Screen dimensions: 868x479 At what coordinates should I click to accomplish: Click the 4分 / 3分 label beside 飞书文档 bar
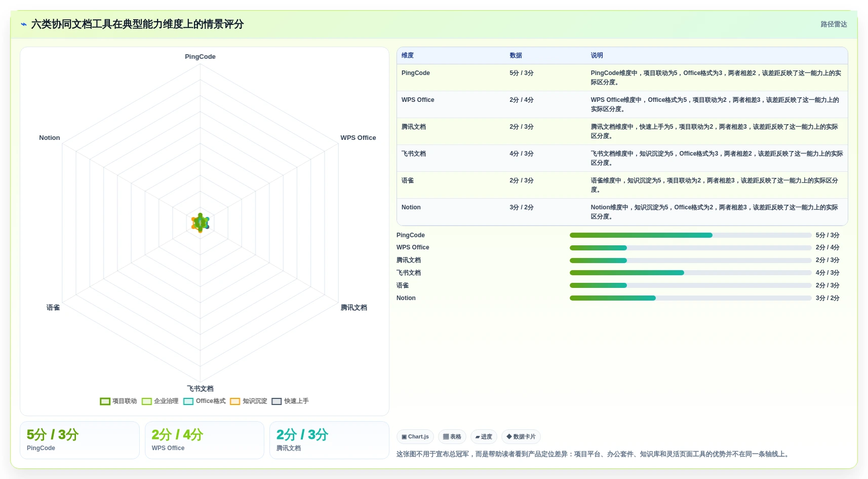pyautogui.click(x=827, y=273)
